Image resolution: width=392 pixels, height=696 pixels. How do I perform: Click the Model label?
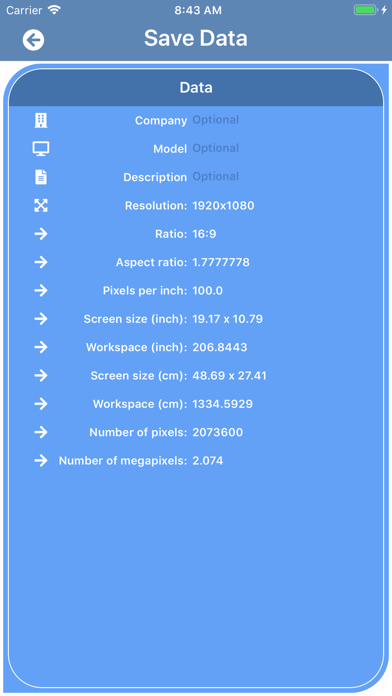pos(170,149)
